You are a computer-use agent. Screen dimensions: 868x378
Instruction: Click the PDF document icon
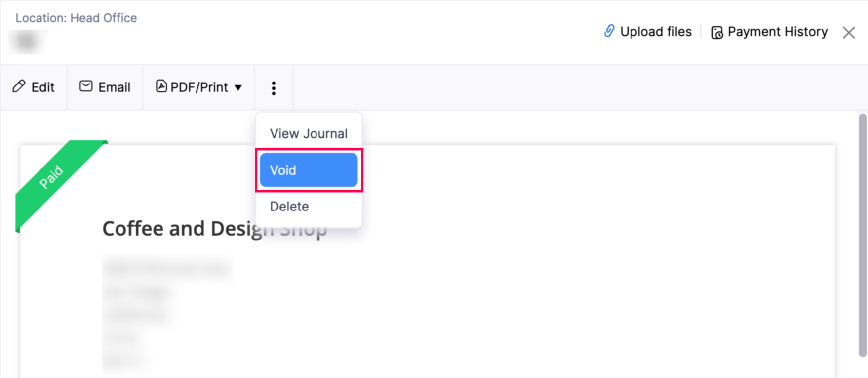coord(161,86)
